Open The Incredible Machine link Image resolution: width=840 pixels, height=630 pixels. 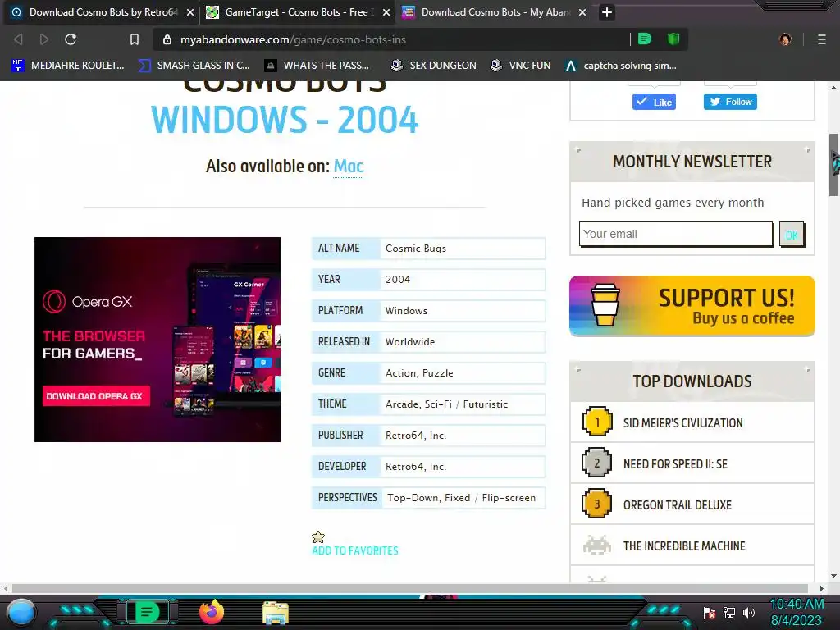[684, 546]
